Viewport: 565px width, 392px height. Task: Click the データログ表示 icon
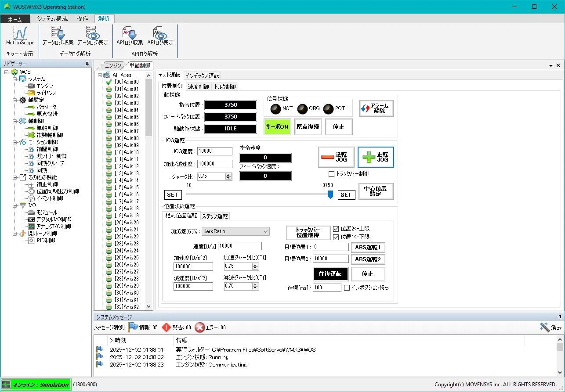click(x=93, y=33)
